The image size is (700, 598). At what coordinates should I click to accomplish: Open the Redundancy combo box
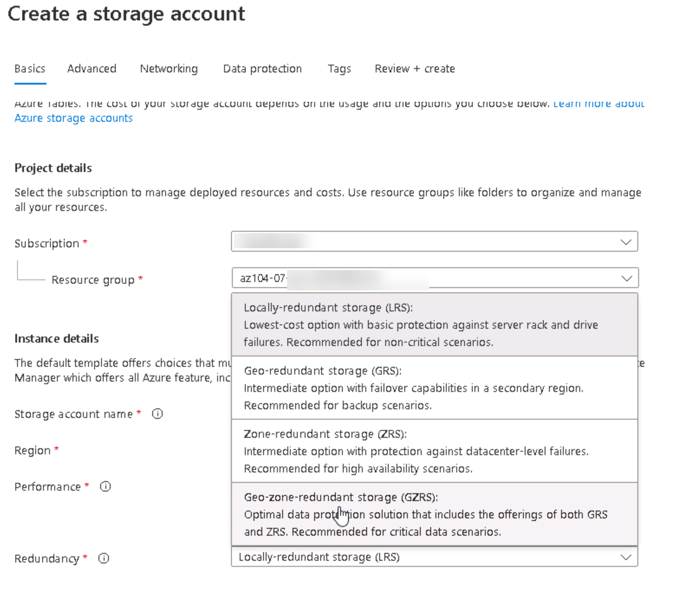433,557
